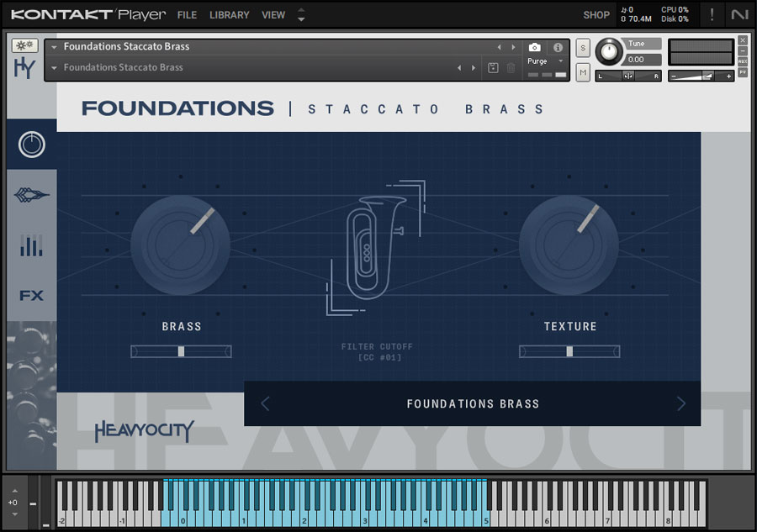Toggle the Solo (S) button

pos(583,48)
